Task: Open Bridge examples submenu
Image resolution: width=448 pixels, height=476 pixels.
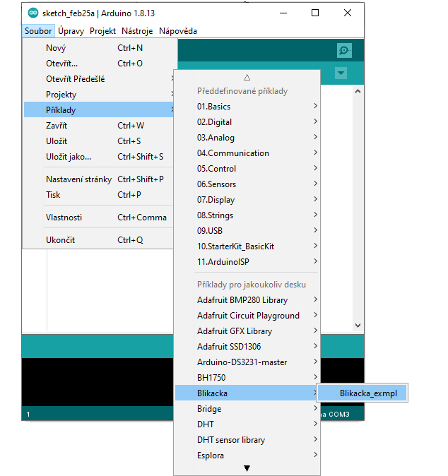Action: point(247,409)
